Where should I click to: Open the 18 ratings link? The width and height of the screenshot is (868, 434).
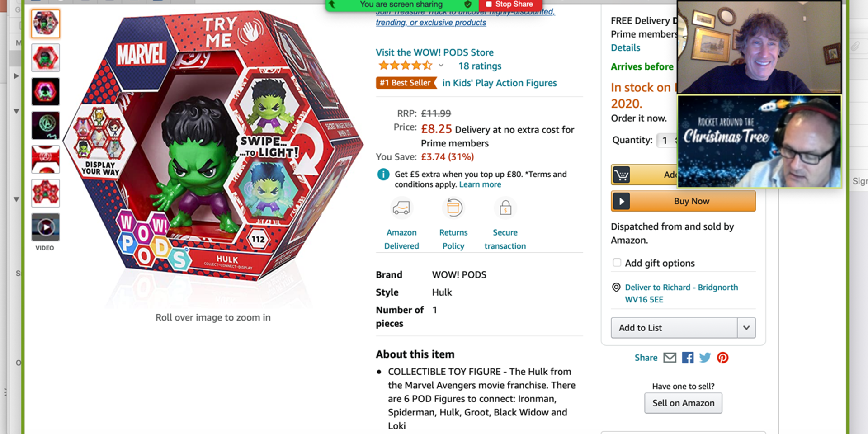[480, 66]
